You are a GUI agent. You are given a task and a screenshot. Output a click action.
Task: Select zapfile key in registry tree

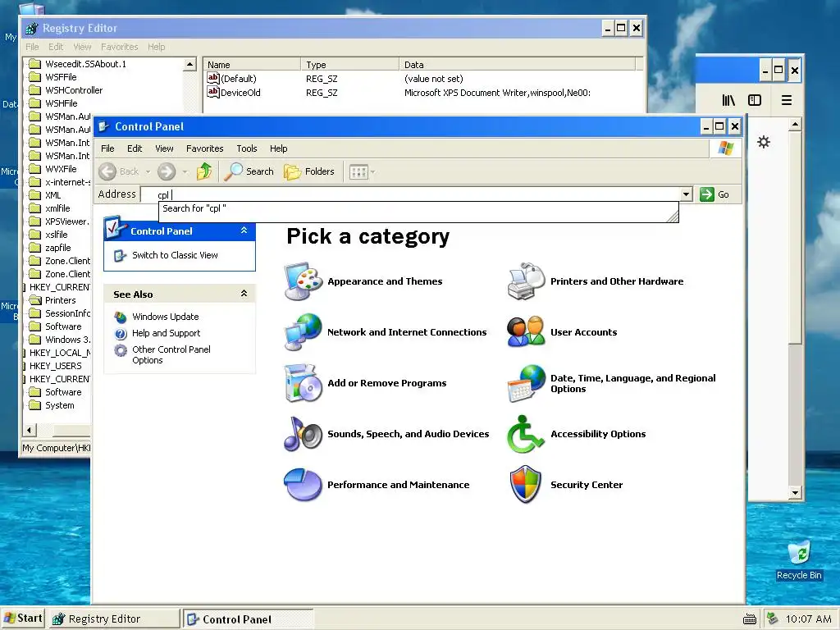click(x=58, y=248)
